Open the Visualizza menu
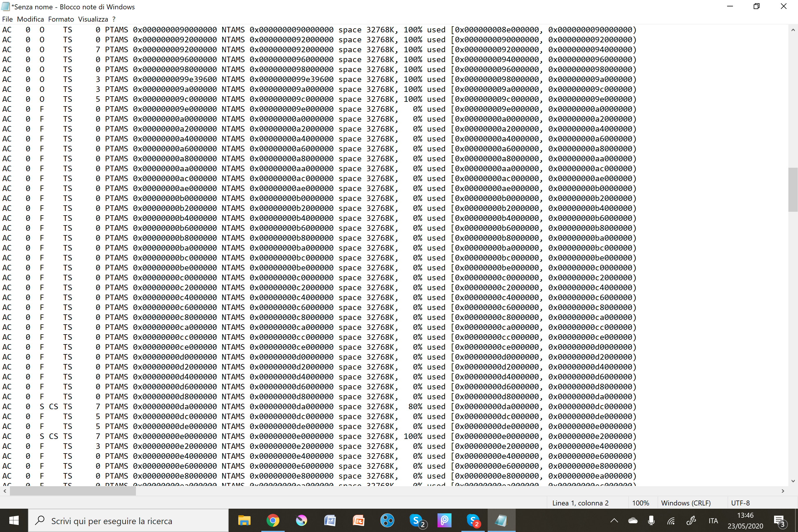Screen dimensions: 798x532 (x=93, y=19)
